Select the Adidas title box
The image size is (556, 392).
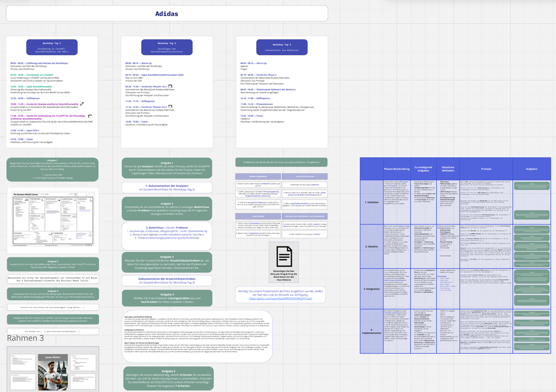coord(167,14)
